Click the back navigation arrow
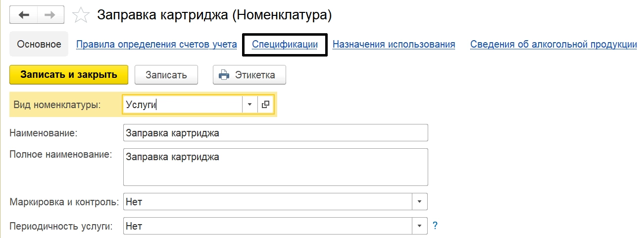This screenshot has height=238, width=644. click(x=24, y=15)
